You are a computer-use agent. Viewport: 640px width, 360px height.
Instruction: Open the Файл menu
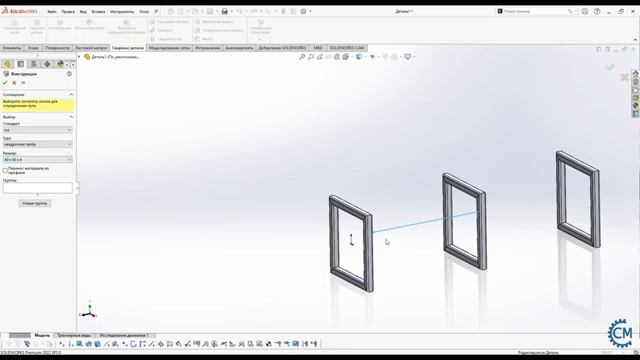(x=52, y=11)
